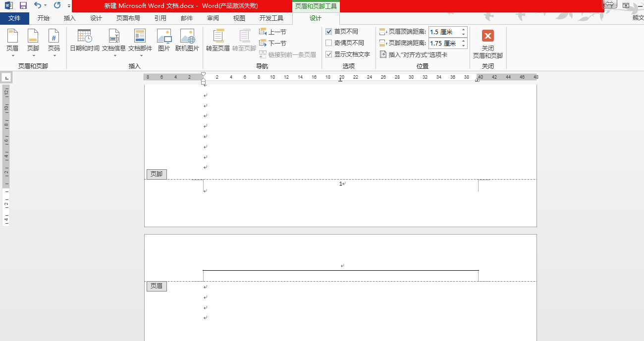This screenshot has height=341, width=644.
Task: Click the tab selector at ruler corner
Action: click(x=6, y=78)
